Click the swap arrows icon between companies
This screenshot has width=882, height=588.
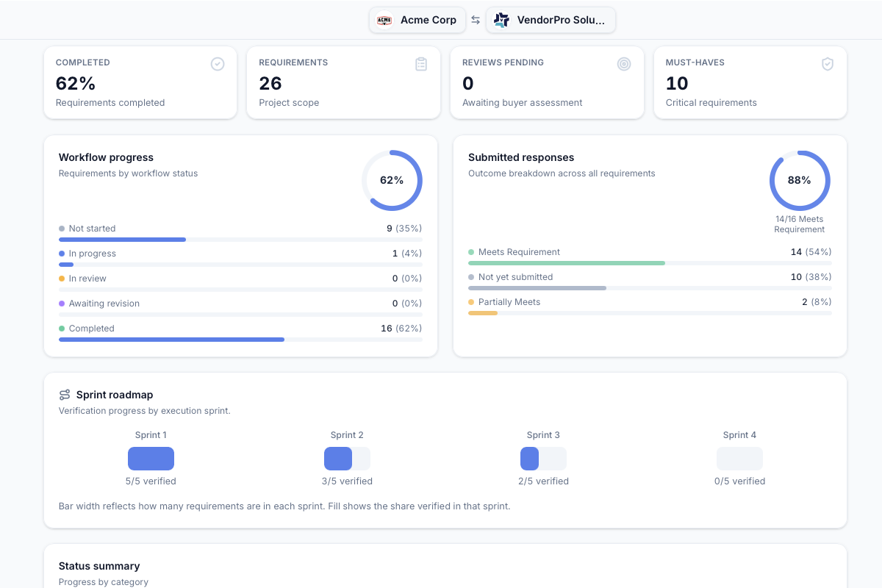476,20
